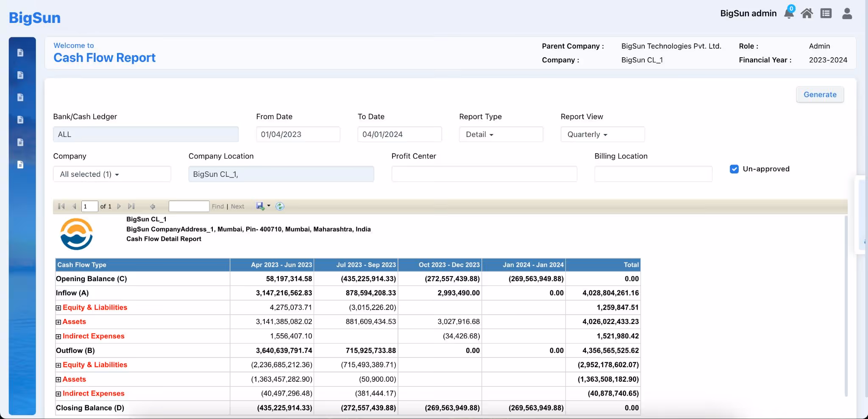Click the Profit Center field
Image resolution: width=868 pixels, height=419 pixels.
coord(484,174)
